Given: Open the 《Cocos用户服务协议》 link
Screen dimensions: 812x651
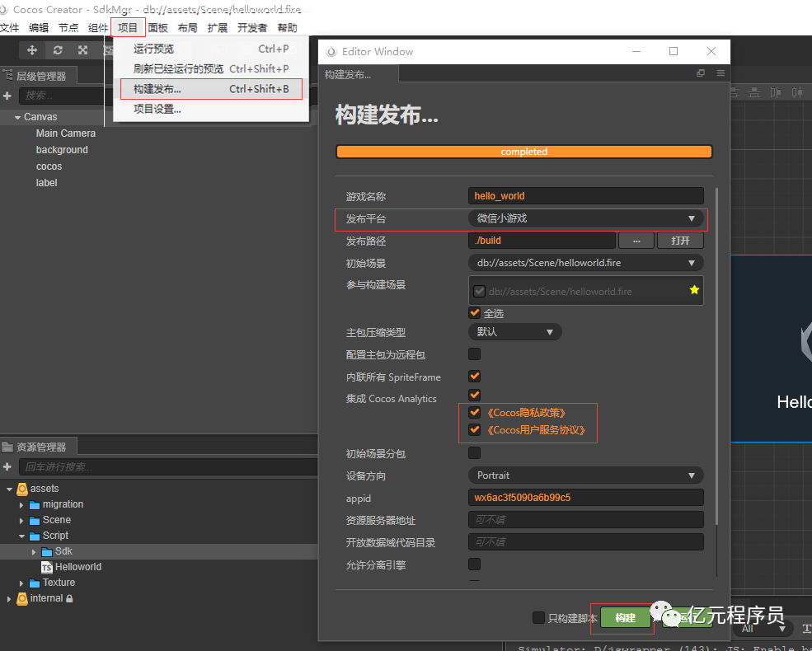Looking at the screenshot, I should pyautogui.click(x=536, y=430).
